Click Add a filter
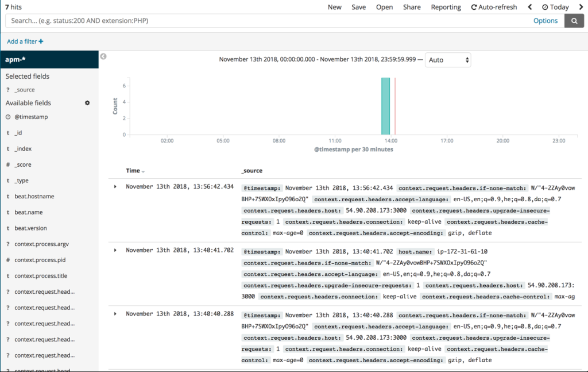Viewport: 588px width, 372px height. [24, 41]
